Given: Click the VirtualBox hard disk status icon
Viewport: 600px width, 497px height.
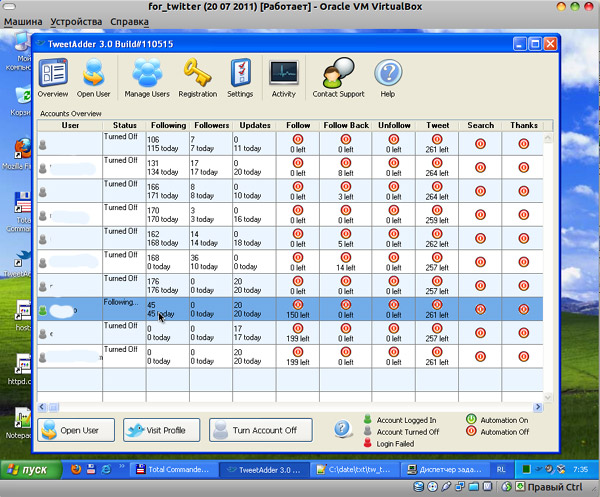Looking at the screenshot, I should tap(419, 487).
